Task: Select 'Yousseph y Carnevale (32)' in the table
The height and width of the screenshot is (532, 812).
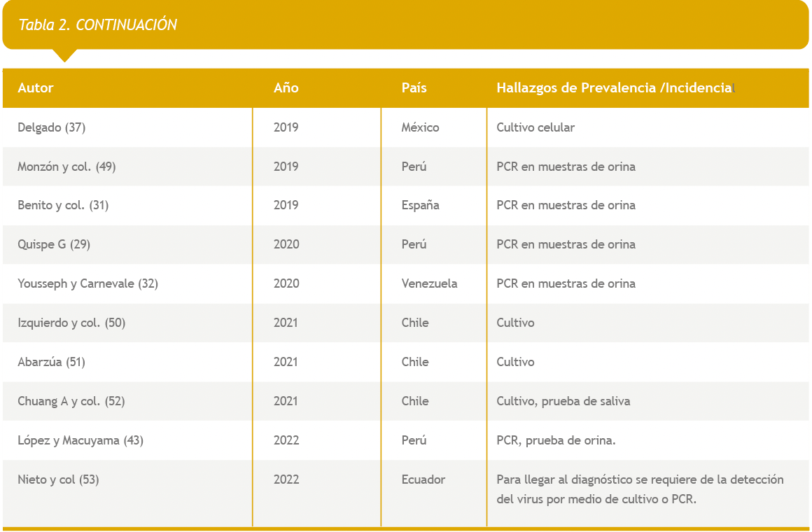Action: pyautogui.click(x=87, y=283)
